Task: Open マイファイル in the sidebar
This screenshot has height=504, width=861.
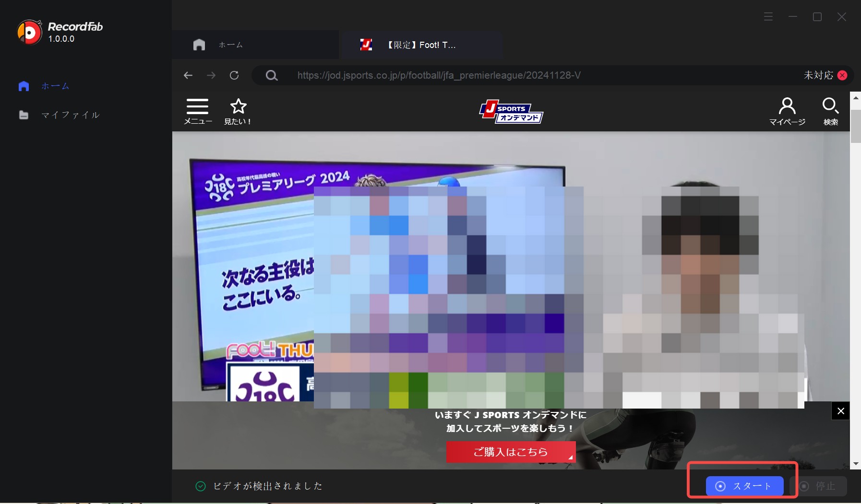Action: [59, 115]
